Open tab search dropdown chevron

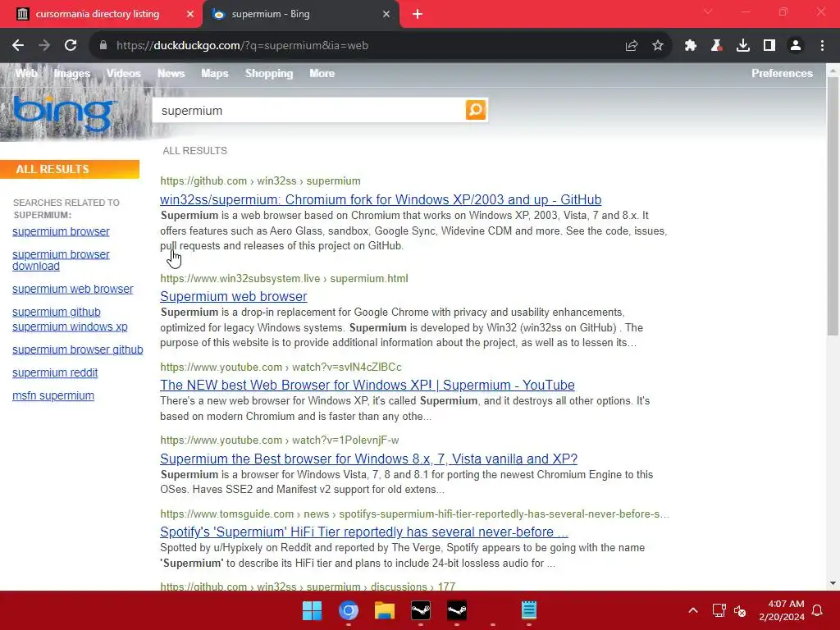tap(708, 11)
